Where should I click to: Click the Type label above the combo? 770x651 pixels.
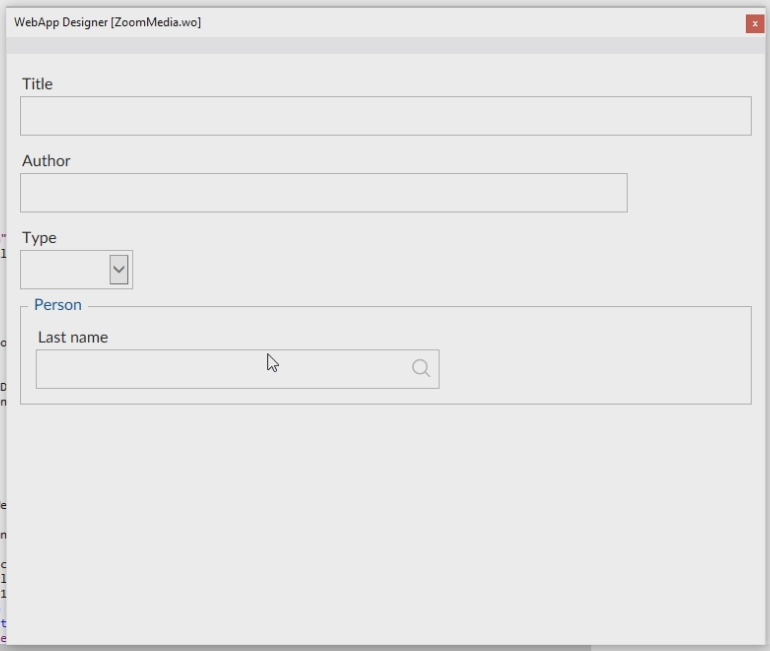tap(39, 238)
